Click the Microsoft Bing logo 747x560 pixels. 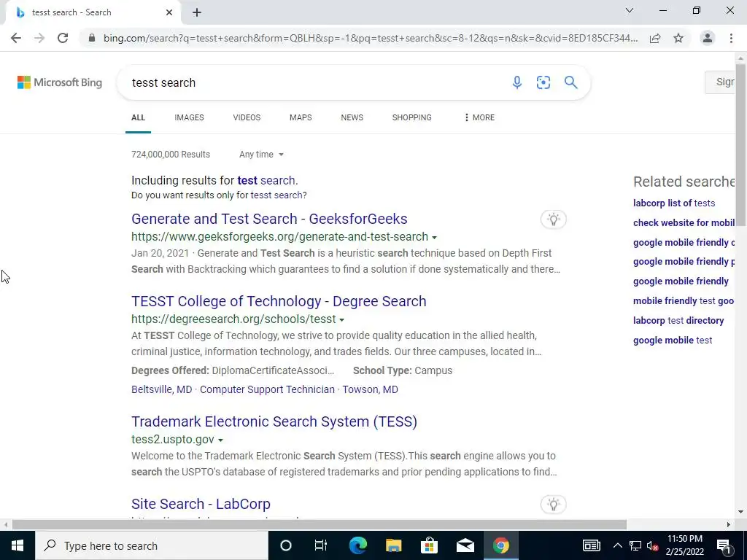click(x=60, y=82)
